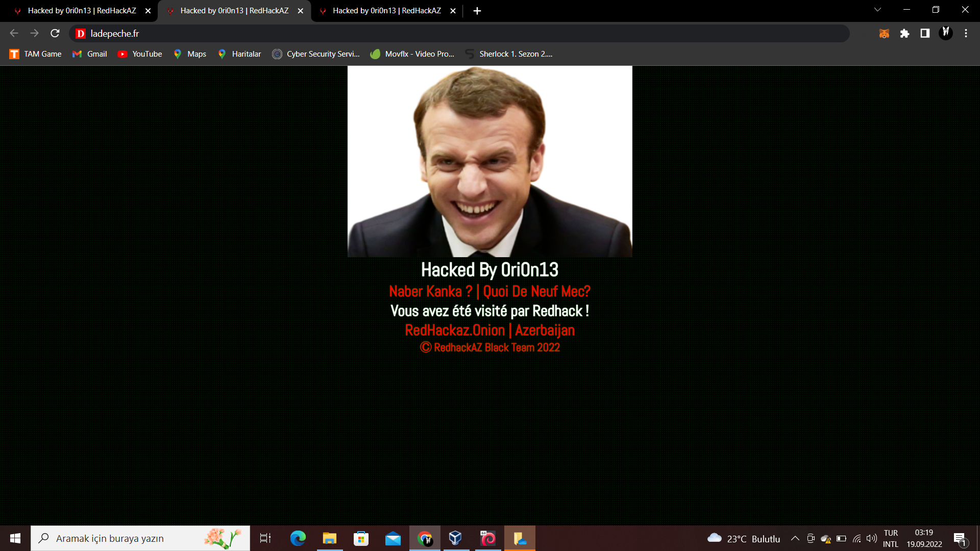Open the Haritalar bookmark
Image resolution: width=980 pixels, height=551 pixels.
point(239,54)
